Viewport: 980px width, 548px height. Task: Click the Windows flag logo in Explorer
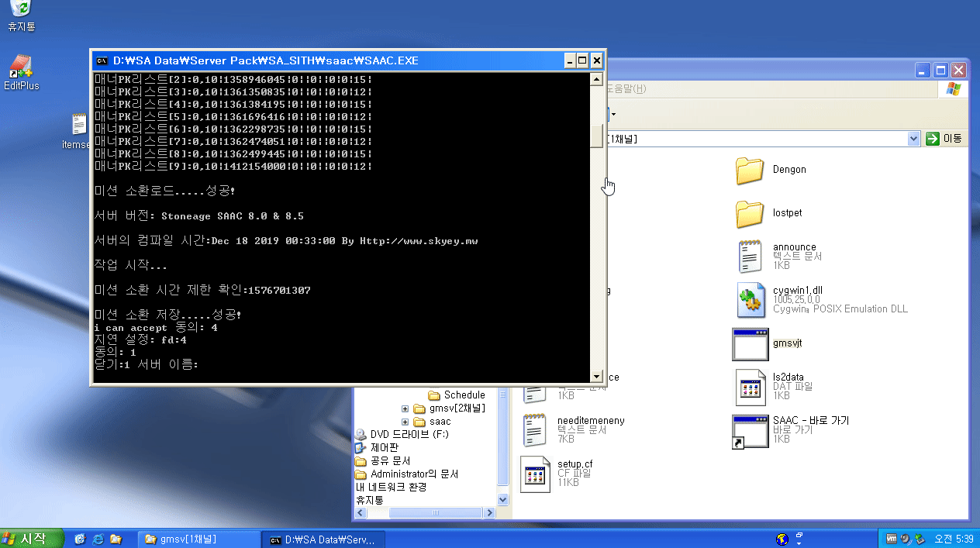coord(953,88)
